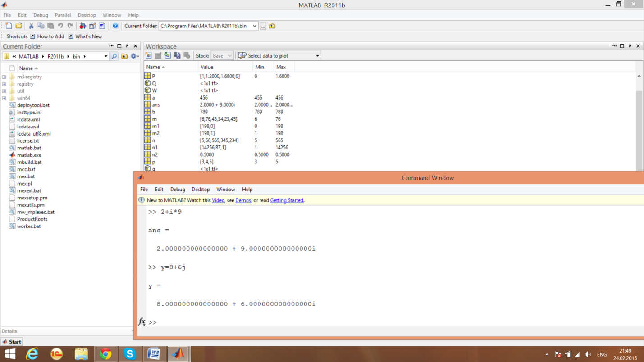Click the Open Variable icon in Workspace
Screen dimensions: 644x362
(158, 55)
